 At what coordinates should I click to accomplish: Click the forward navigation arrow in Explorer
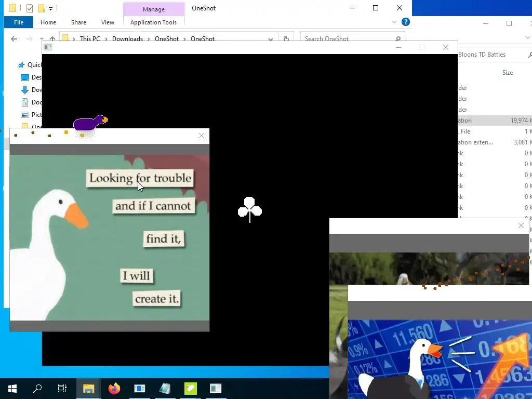pyautogui.click(x=29, y=38)
